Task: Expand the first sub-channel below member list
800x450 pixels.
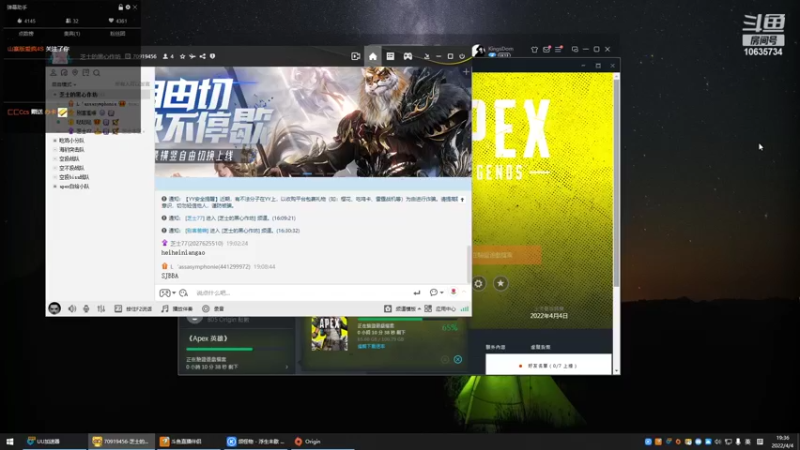Action: tap(55, 140)
